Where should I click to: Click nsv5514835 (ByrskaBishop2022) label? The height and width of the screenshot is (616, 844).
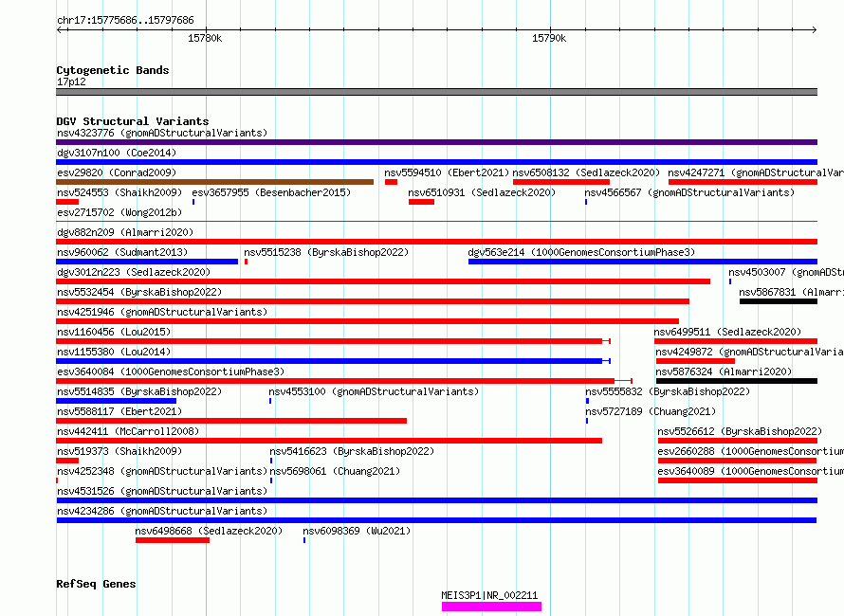(x=139, y=391)
